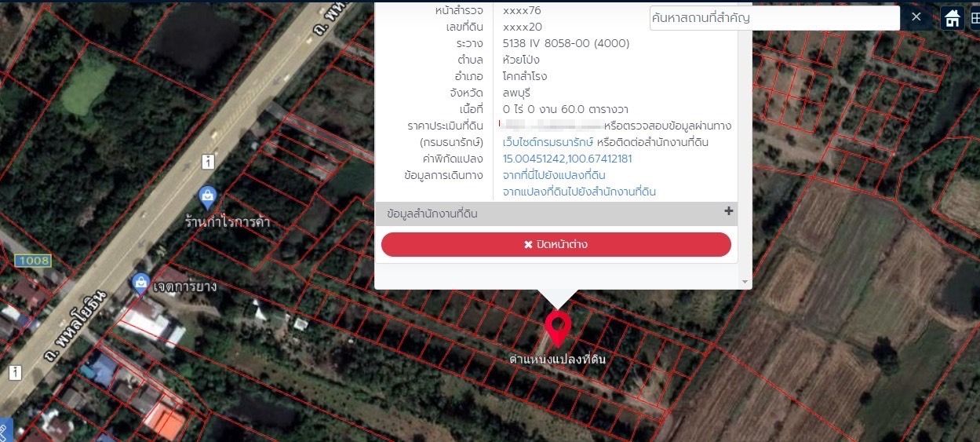Screen dimensions: 980x442
Task: Open จากที่นี่ไปยังแปลงที่ดิน directions link
Action: point(554,175)
